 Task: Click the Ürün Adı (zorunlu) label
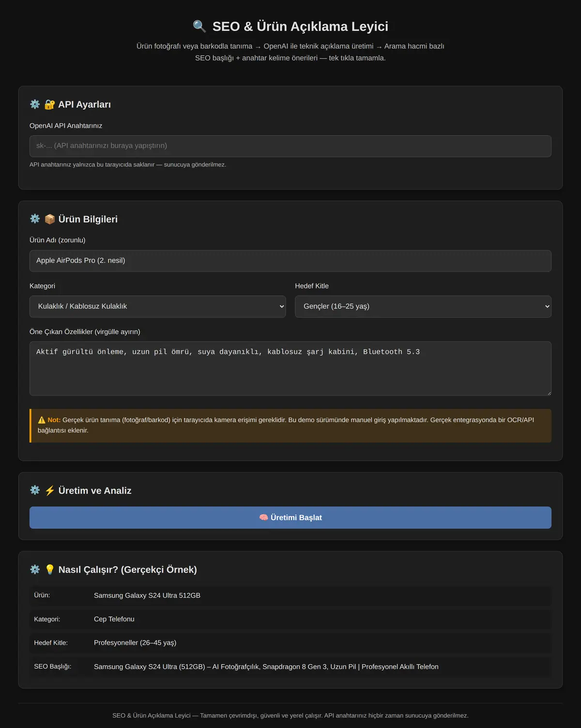[58, 240]
